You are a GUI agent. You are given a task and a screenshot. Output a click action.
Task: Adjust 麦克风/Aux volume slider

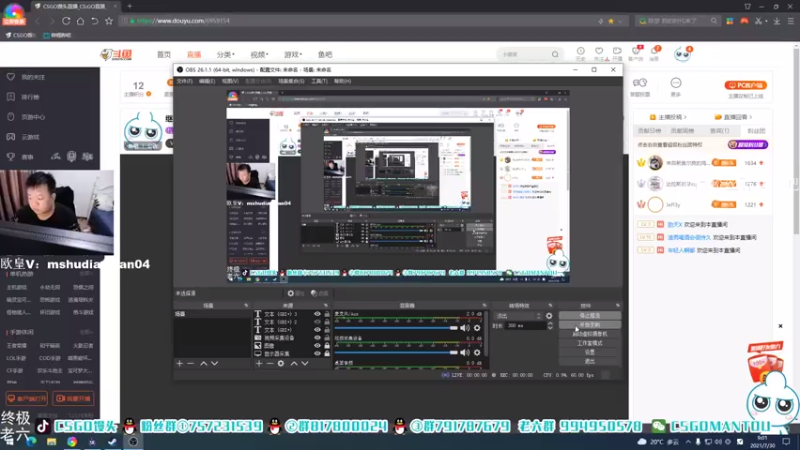point(396,328)
